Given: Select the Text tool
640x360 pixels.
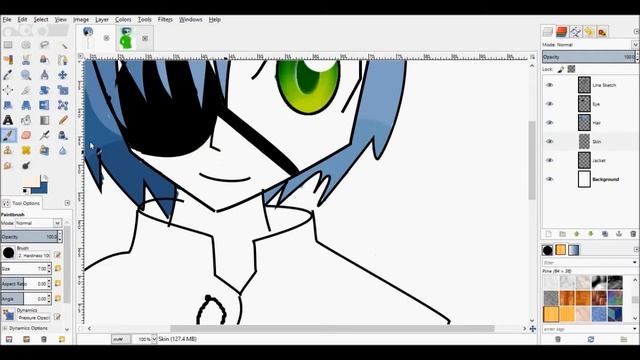Looking at the screenshot, I should (8, 120).
